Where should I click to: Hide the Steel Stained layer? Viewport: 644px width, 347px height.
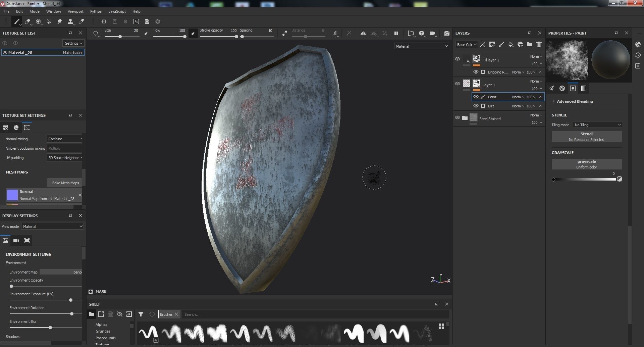pos(458,117)
